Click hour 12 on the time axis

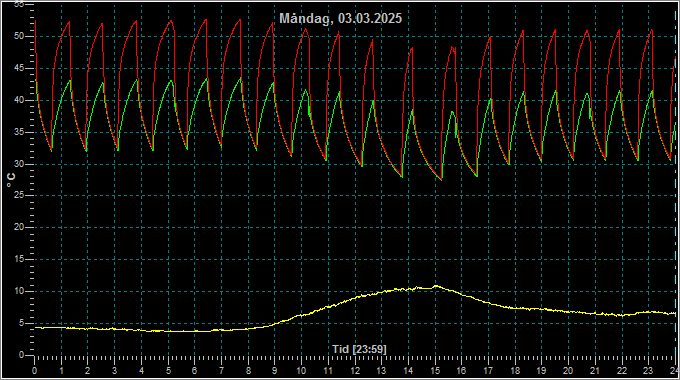point(356,371)
